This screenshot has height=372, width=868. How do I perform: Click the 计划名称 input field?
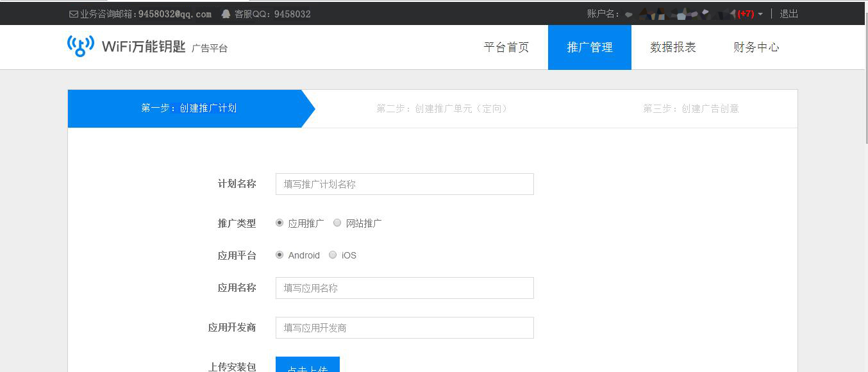pos(404,184)
